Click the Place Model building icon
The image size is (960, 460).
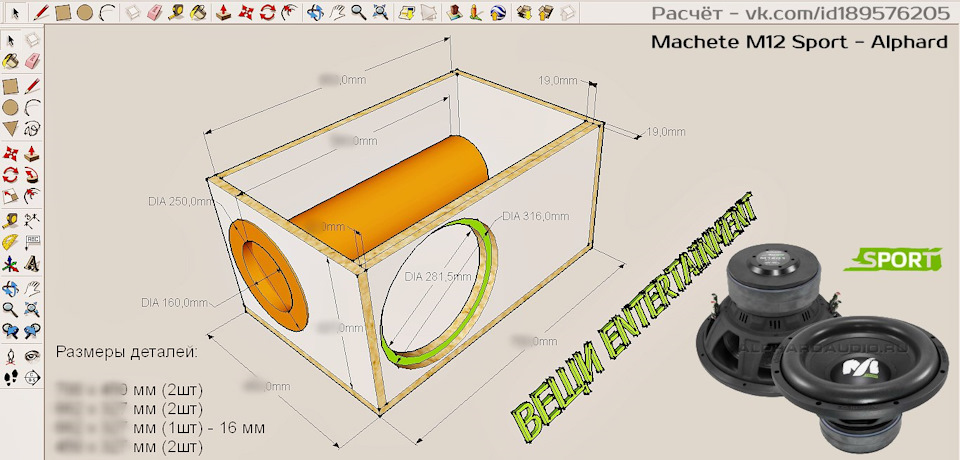(x=455, y=12)
